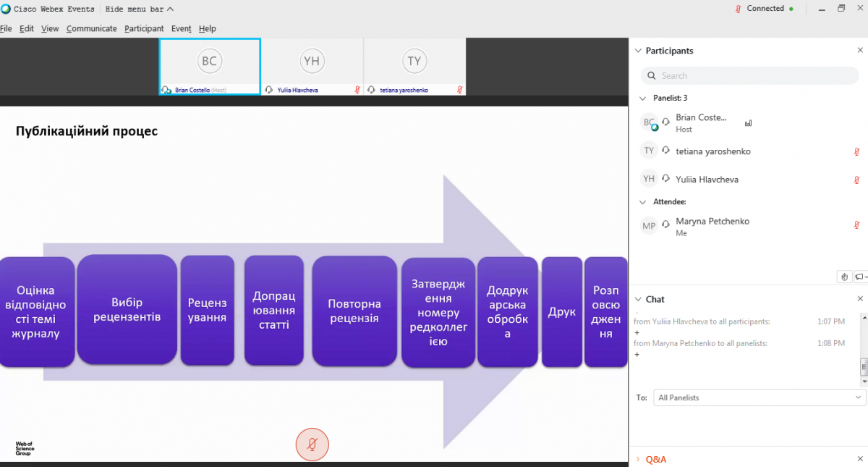Click headset icon next to Yuliia Hlavcheva
Screen dimensions: 868x467
click(x=665, y=179)
